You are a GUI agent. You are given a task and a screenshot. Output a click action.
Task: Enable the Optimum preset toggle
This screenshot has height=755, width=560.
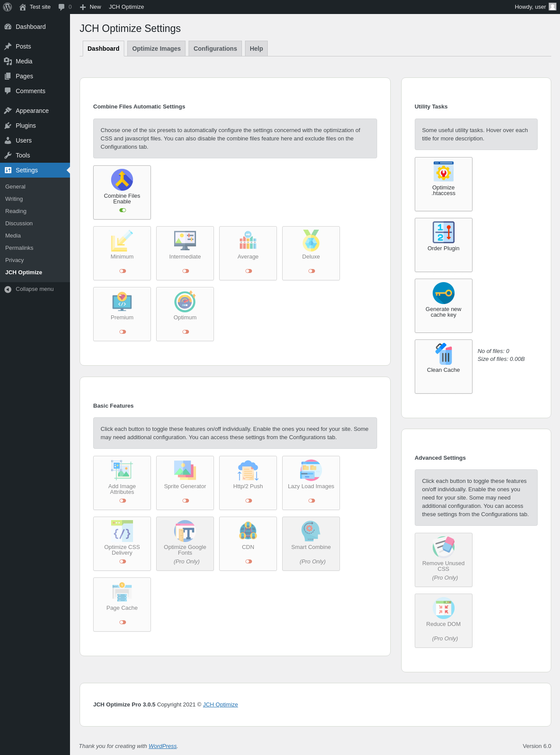[x=185, y=332]
